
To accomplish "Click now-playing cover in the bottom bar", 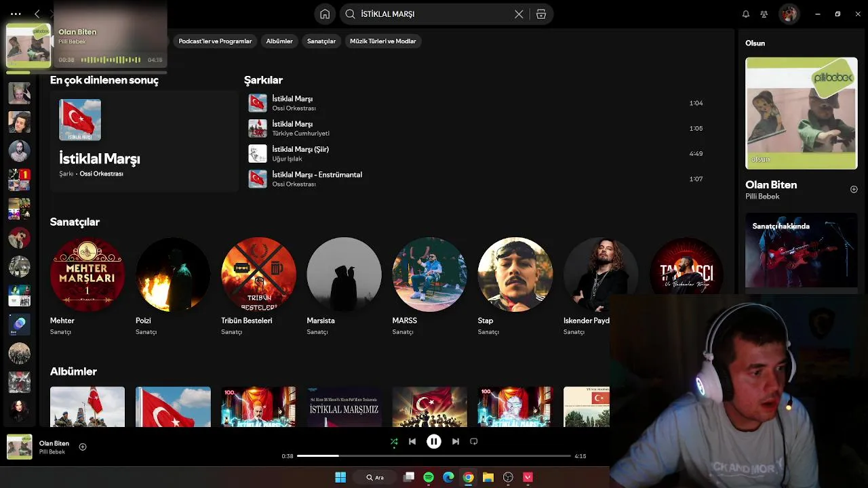I will pyautogui.click(x=20, y=447).
